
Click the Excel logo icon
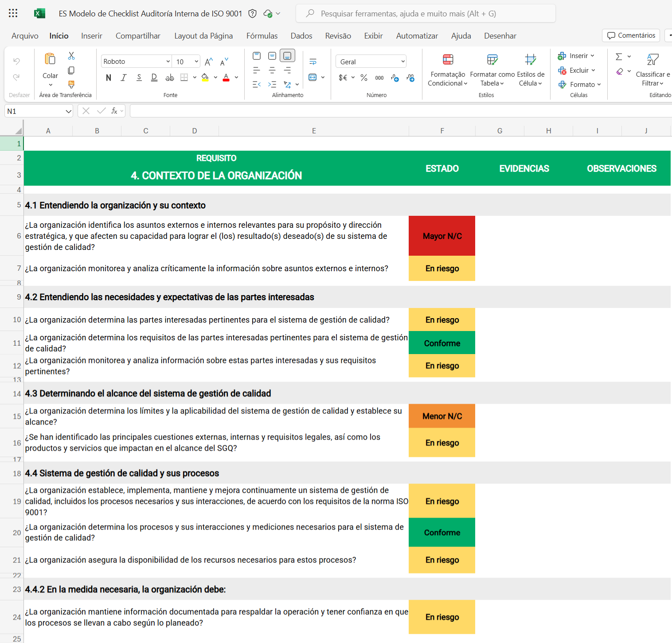coord(39,13)
